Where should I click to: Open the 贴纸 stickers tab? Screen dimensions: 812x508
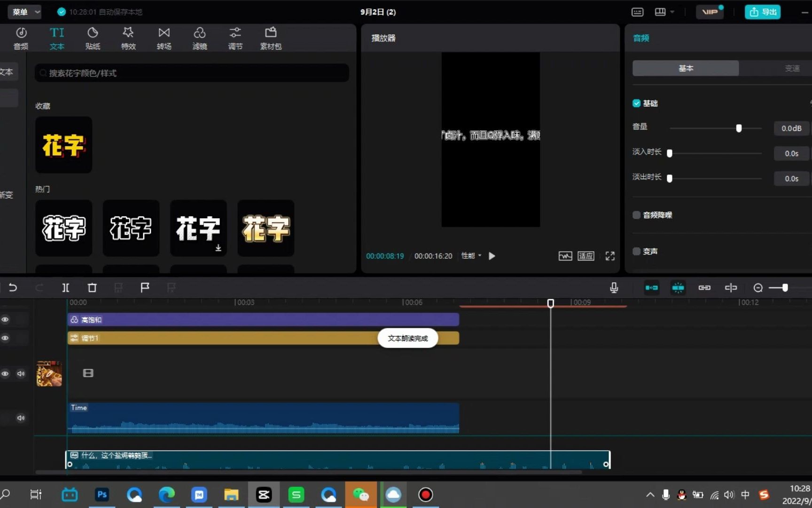click(x=93, y=38)
